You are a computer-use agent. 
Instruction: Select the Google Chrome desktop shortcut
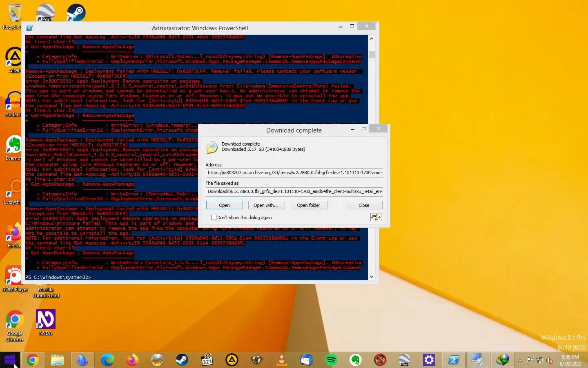15,325
